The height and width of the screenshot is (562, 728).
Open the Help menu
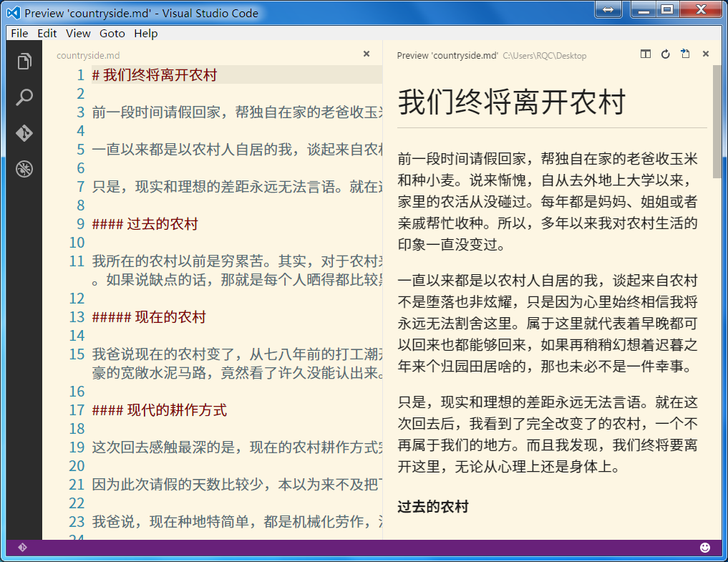[146, 34]
